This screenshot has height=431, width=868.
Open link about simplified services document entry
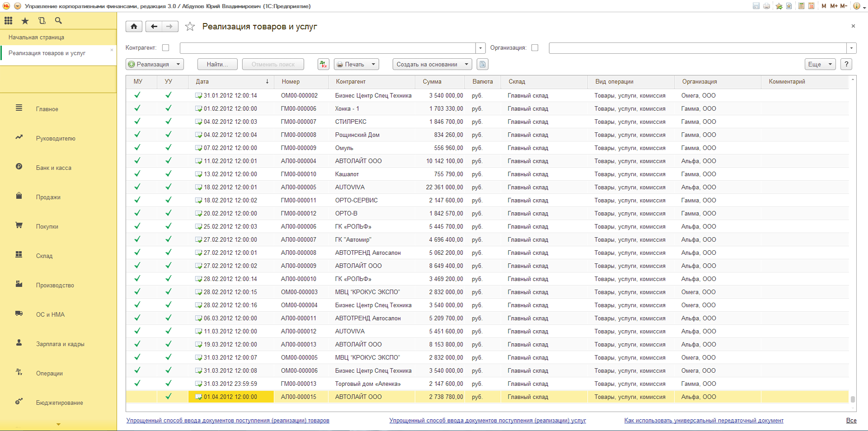click(487, 420)
